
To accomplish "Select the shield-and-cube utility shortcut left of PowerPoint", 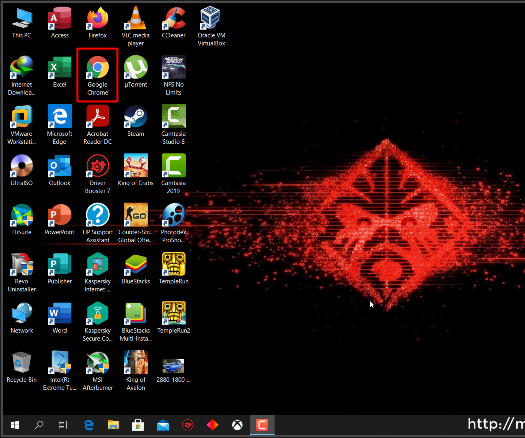I will tap(22, 219).
